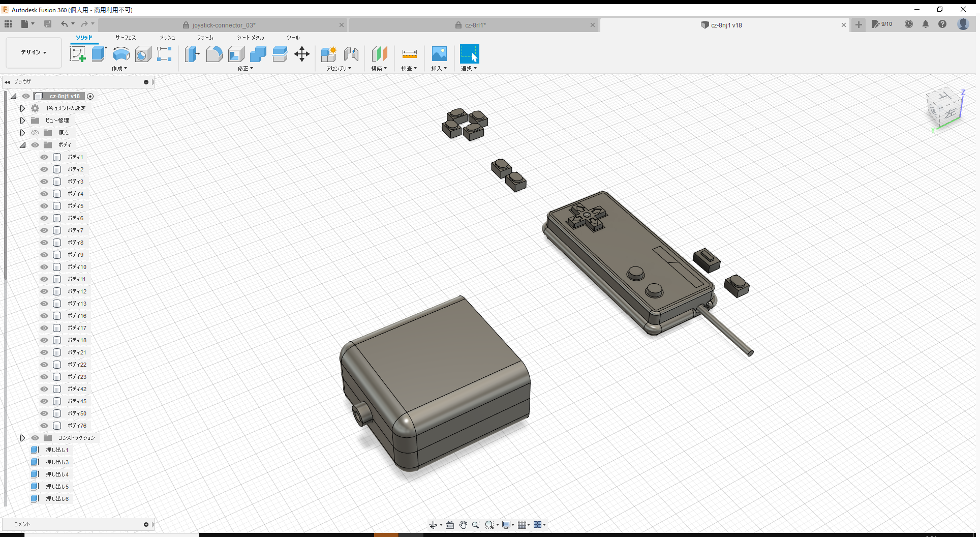Click the コメント input field at bottom
The width and height of the screenshot is (980, 537).
[71, 524]
